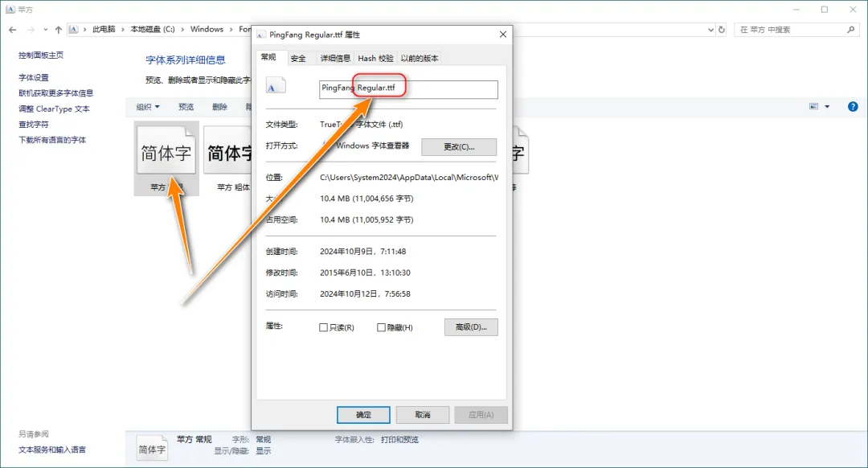The width and height of the screenshot is (868, 468).
Task: Click the file path text C:\Users\System2024\AppData
Action: tap(409, 177)
